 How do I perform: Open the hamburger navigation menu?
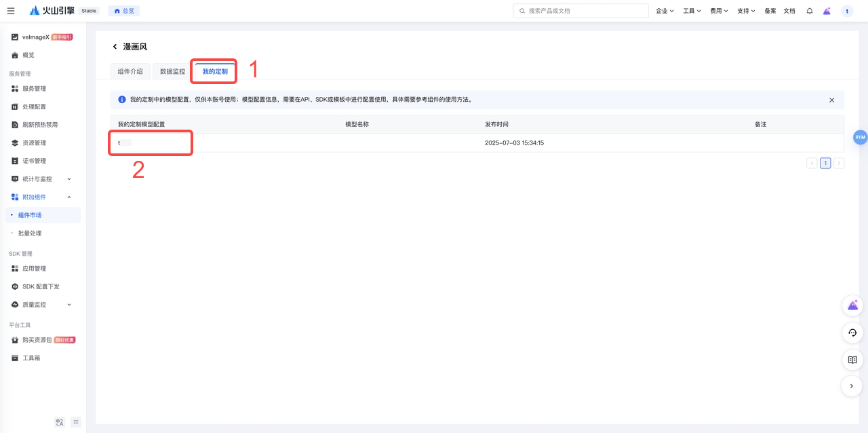[11, 11]
